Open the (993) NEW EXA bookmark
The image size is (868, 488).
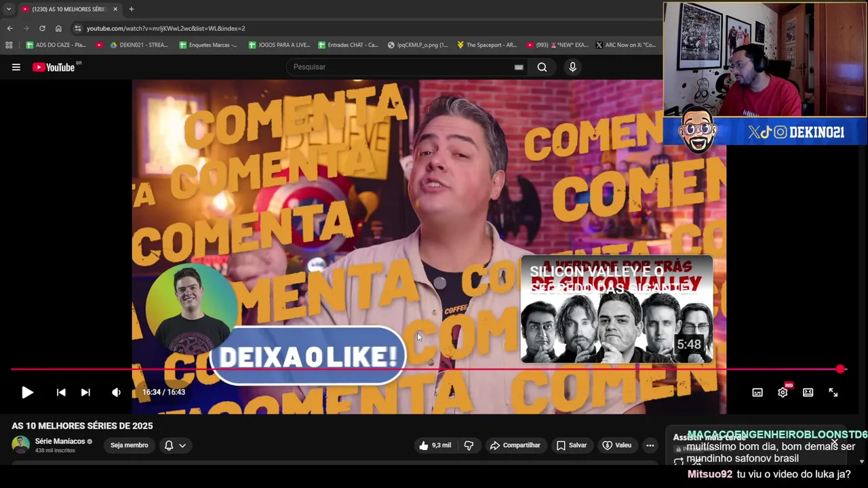557,45
